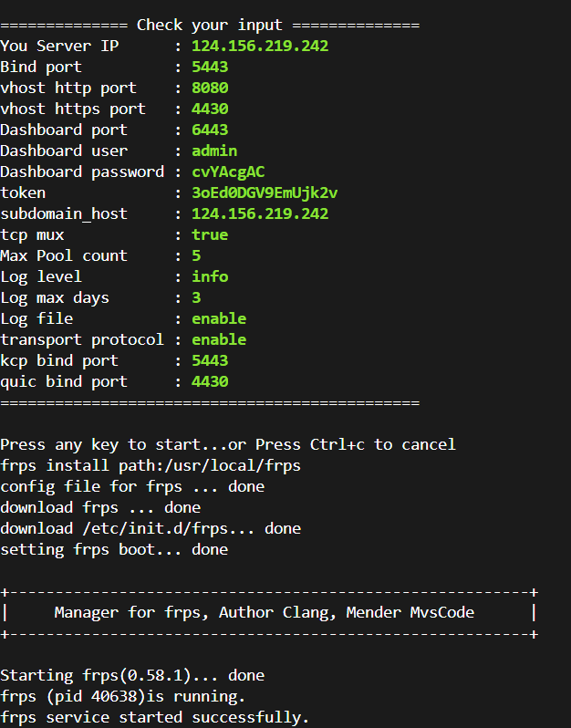The width and height of the screenshot is (571, 728).
Task: Click the Dashboard password value cvYAcgAC
Action: [x=228, y=172]
